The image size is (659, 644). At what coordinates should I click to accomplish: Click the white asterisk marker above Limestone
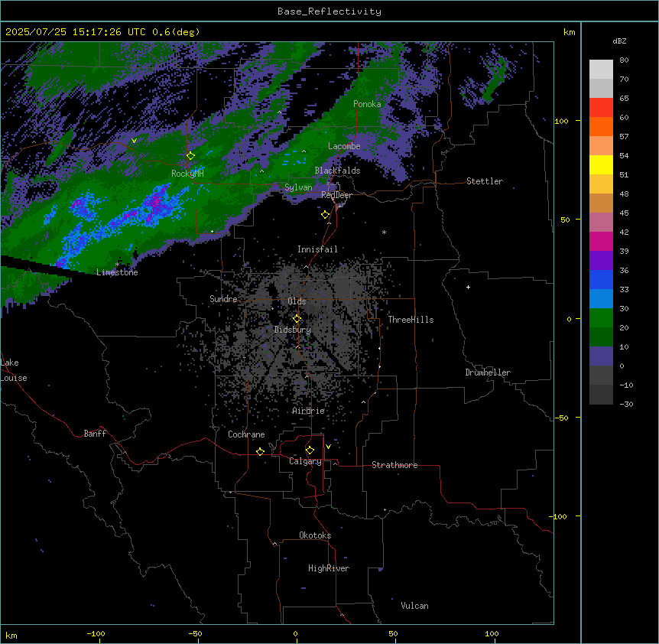pos(118,265)
